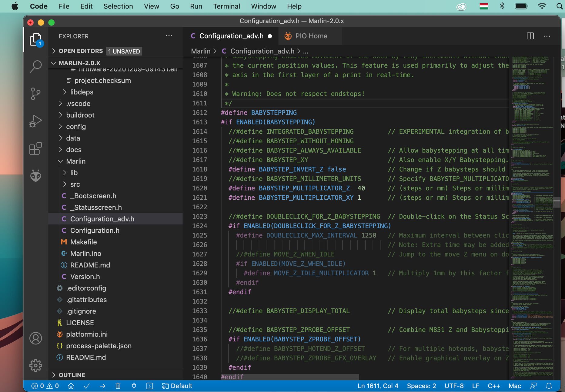Click line number 1620 in the gutter
This screenshot has width=565, height=392.
(x=200, y=188)
